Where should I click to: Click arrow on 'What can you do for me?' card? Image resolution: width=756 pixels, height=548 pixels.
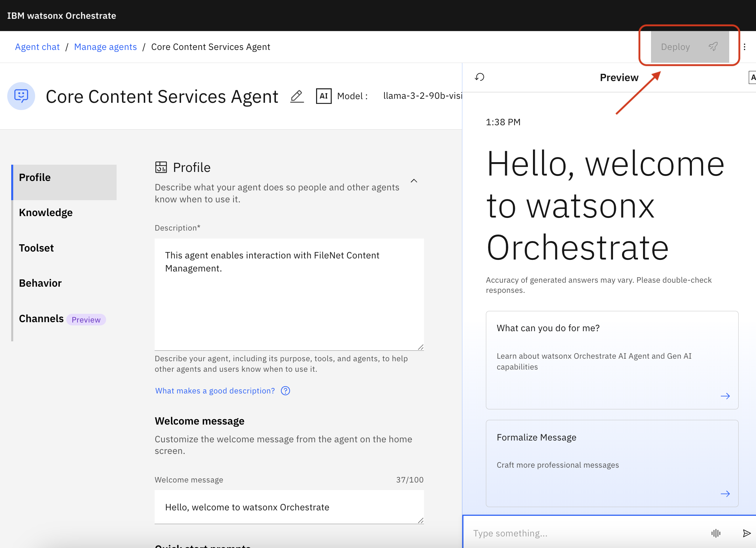[x=725, y=396]
